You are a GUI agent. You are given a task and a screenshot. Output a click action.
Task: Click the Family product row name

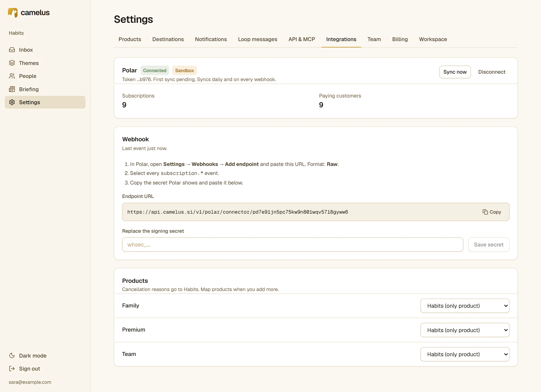click(130, 306)
